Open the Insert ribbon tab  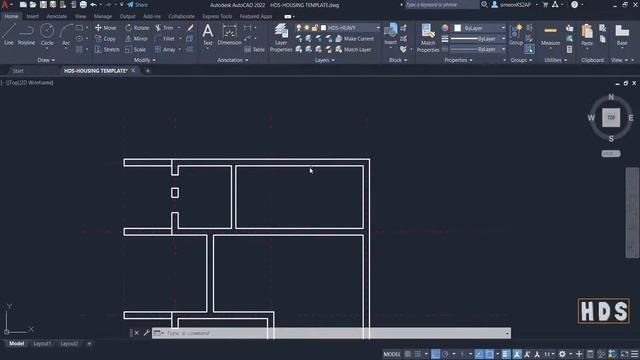32,16
